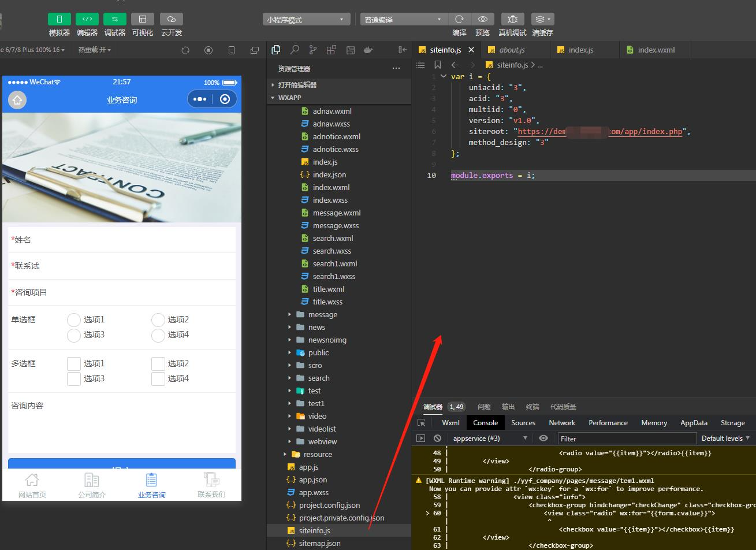The image size is (756, 550).
Task: Open the extensions grid icon
Action: tap(332, 50)
